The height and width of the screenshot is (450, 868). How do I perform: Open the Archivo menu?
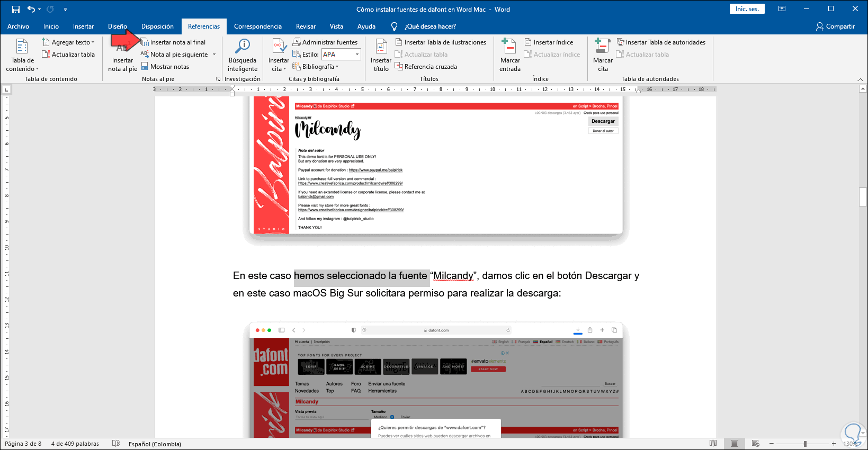[18, 26]
